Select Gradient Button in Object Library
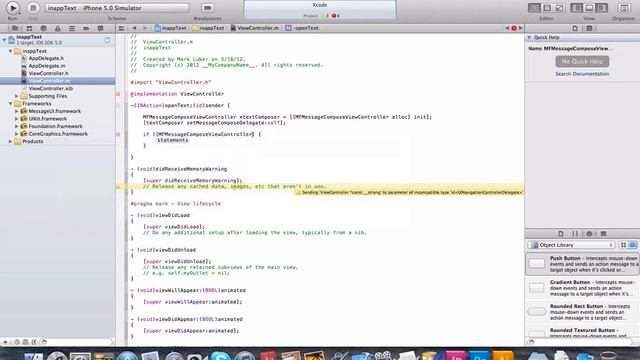Viewport: 640px width, 360px height. pos(582,288)
